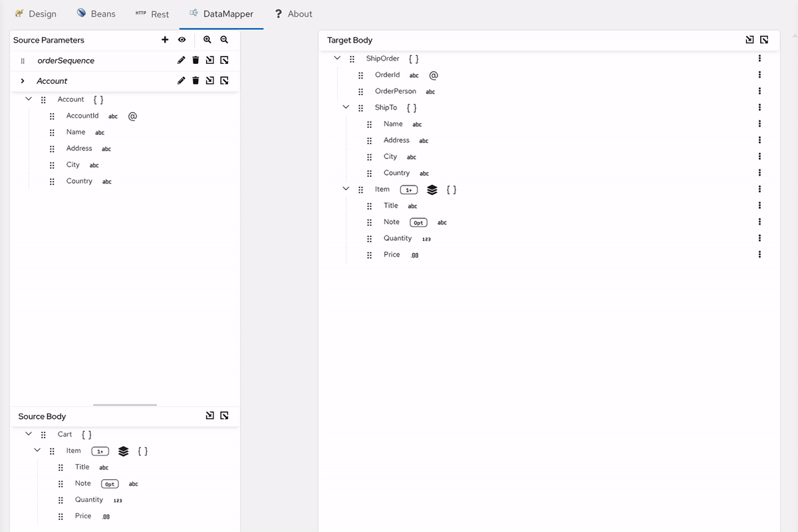Image resolution: width=798 pixels, height=532 pixels.
Task: Select source Price field in Source Body
Action: [x=83, y=516]
